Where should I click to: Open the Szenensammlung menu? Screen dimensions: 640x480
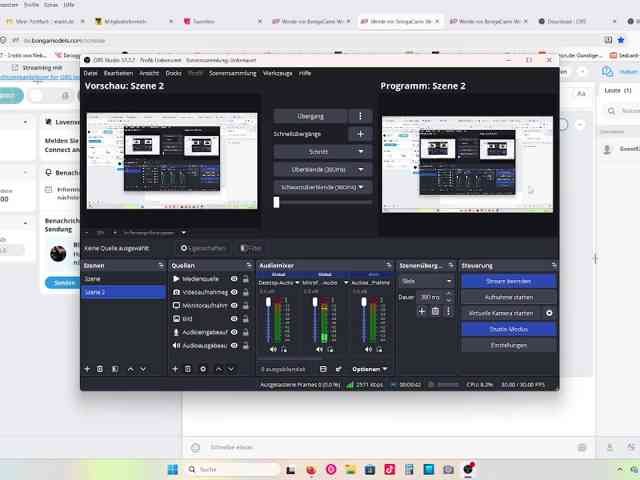point(233,73)
